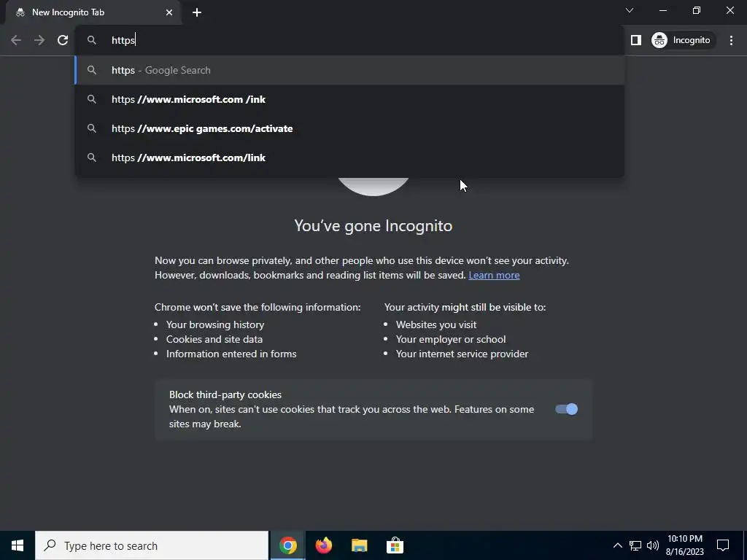Viewport: 747px width, 560px height.
Task: Open the Learn more link
Action: point(494,275)
